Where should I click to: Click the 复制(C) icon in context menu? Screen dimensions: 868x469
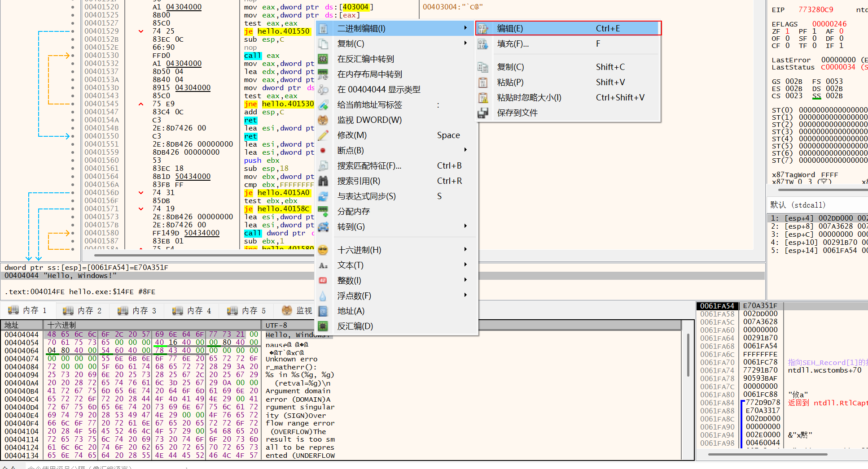pyautogui.click(x=323, y=44)
